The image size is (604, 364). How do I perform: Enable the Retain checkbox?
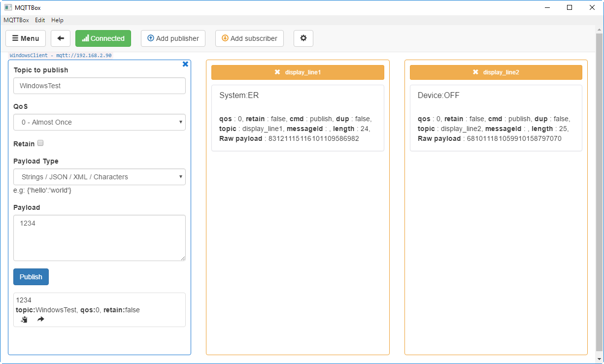(x=40, y=143)
